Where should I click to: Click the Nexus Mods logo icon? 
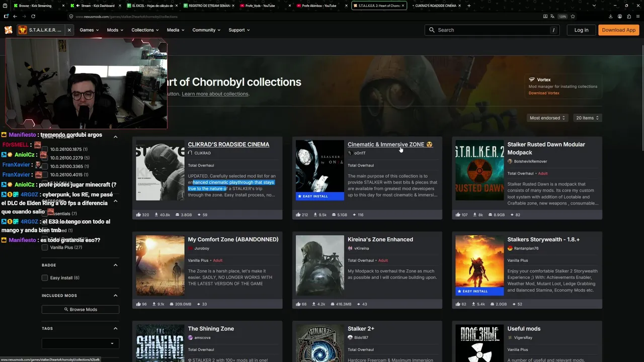tap(9, 30)
